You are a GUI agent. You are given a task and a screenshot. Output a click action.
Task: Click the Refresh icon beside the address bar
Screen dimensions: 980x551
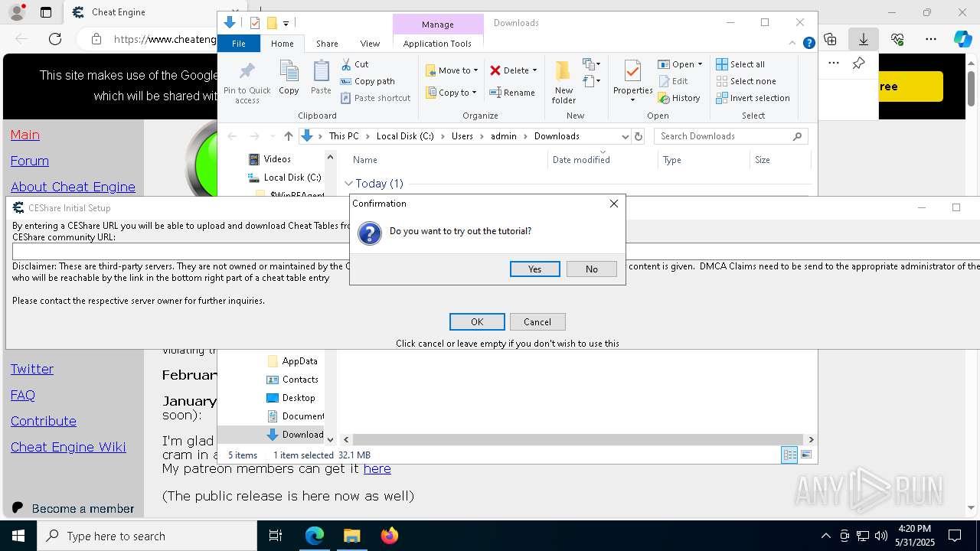coord(639,136)
